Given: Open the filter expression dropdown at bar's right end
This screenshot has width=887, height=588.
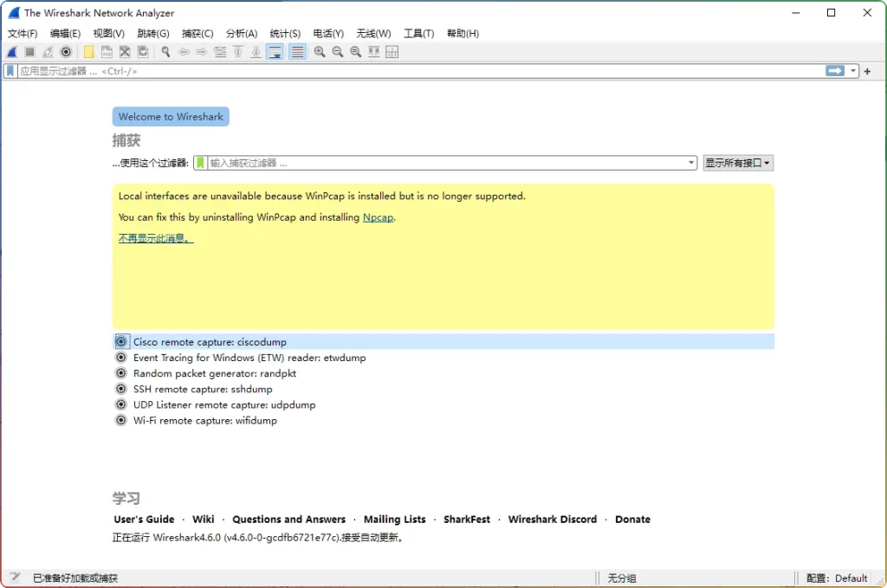Looking at the screenshot, I should coord(851,71).
